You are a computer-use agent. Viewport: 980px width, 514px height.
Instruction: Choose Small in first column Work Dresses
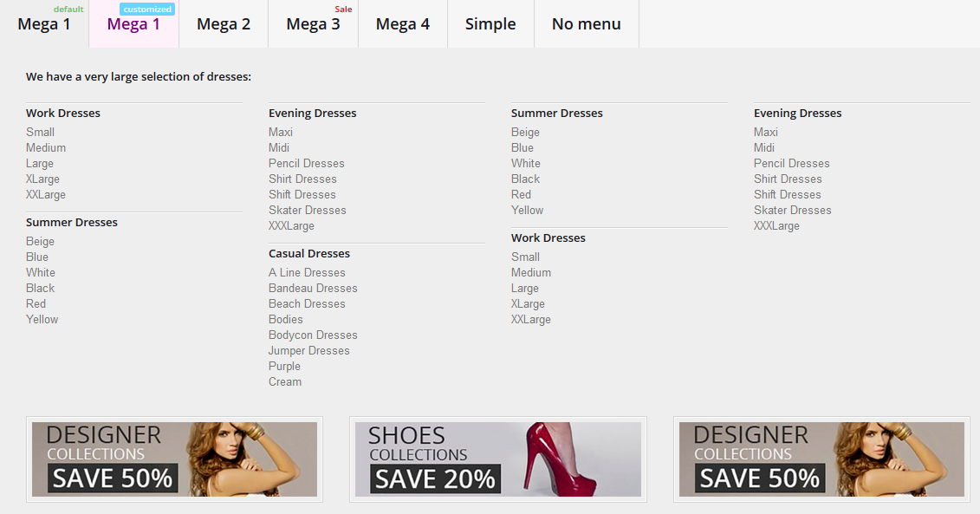40,132
